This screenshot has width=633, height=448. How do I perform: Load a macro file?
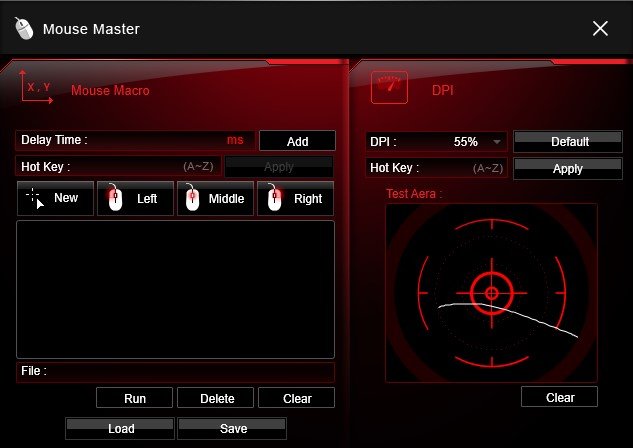click(120, 428)
